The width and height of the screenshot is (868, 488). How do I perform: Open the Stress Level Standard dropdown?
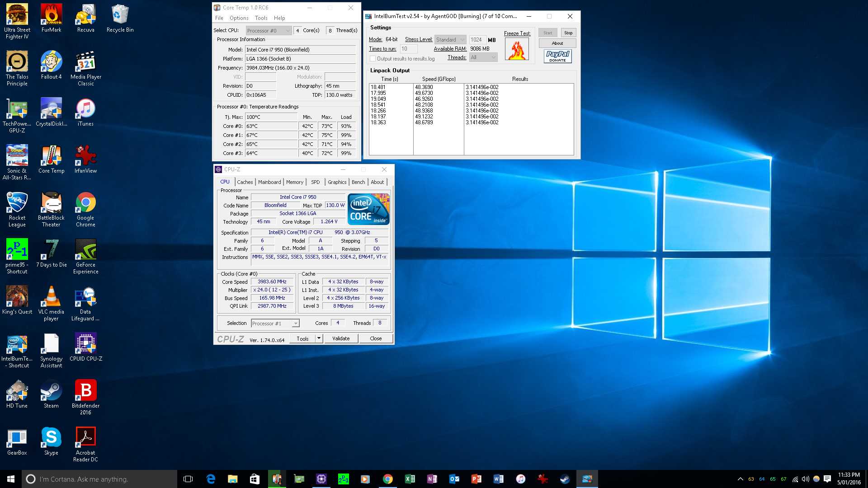point(450,40)
